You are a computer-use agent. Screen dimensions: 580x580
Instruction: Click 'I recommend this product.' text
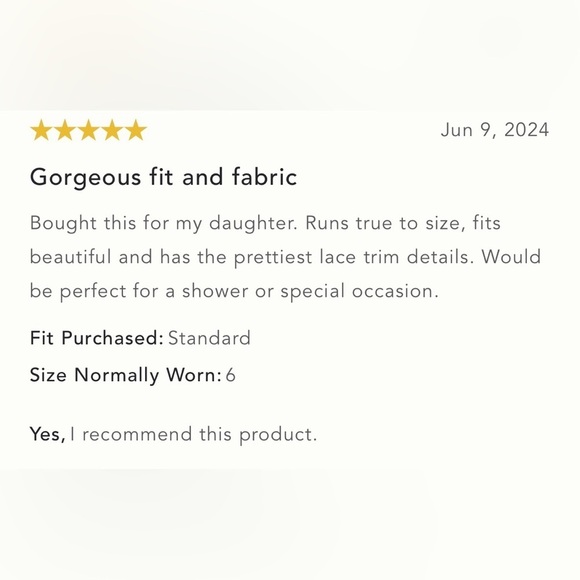(x=193, y=435)
